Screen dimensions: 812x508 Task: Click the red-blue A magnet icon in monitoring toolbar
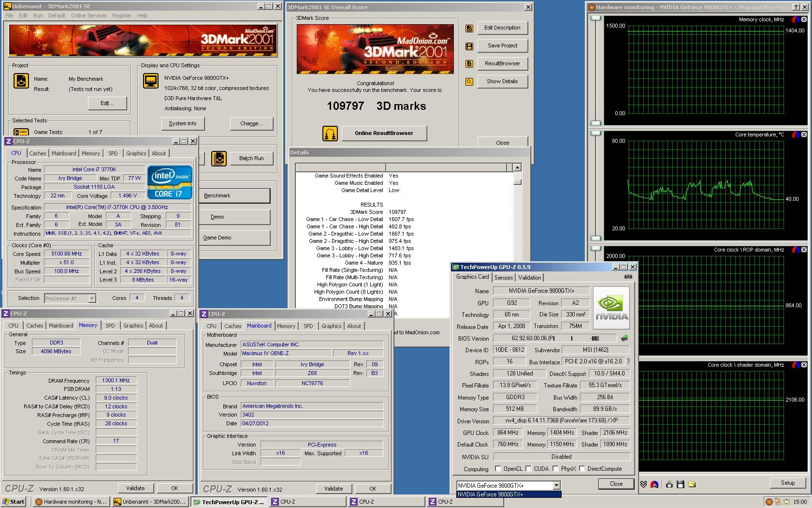coord(654,484)
